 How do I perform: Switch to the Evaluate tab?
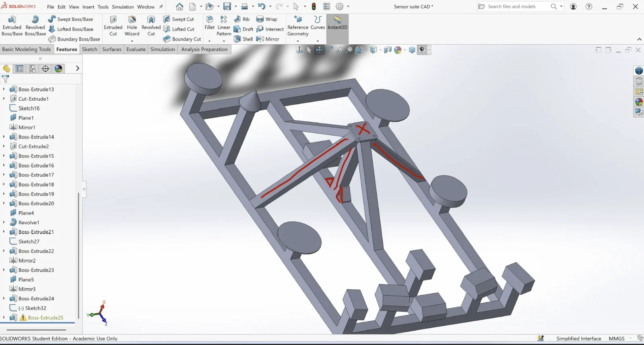(136, 49)
